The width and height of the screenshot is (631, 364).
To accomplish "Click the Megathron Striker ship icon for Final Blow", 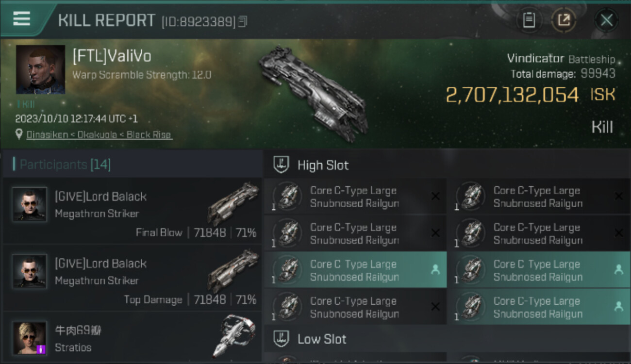I will click(233, 203).
